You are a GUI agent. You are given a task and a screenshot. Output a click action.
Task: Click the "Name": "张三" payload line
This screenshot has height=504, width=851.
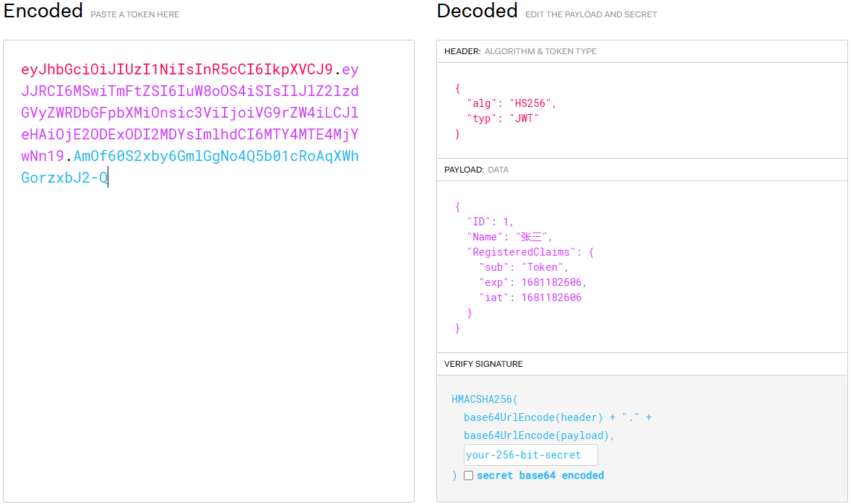click(x=509, y=237)
